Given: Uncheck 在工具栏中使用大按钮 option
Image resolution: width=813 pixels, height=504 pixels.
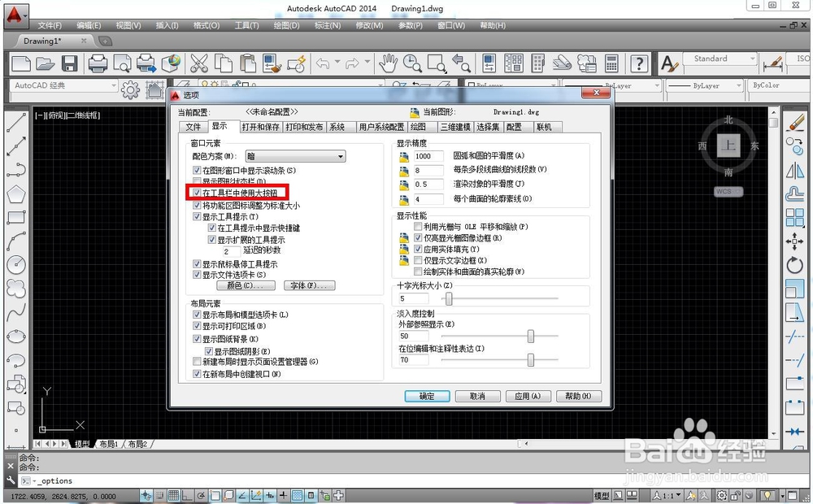Looking at the screenshot, I should tap(197, 193).
